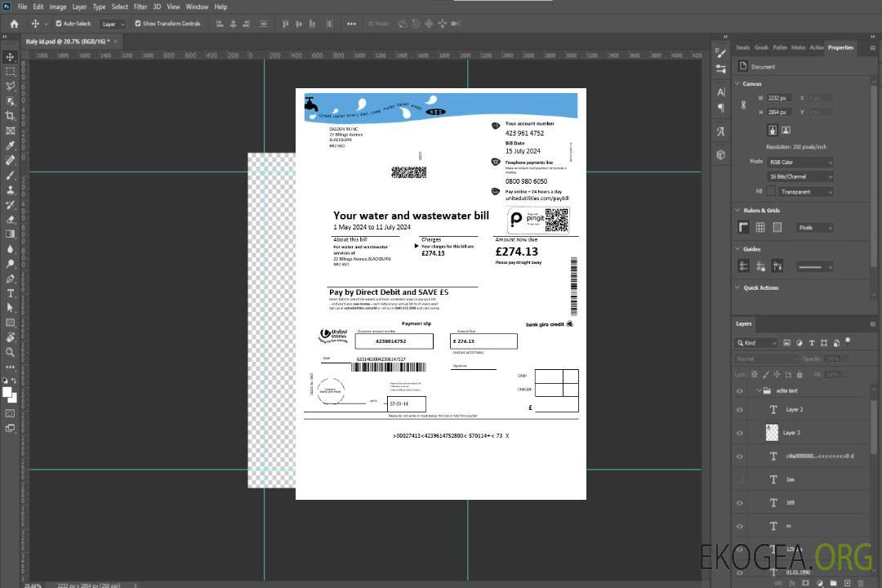Uncheck Show Transform Controls

137,24
